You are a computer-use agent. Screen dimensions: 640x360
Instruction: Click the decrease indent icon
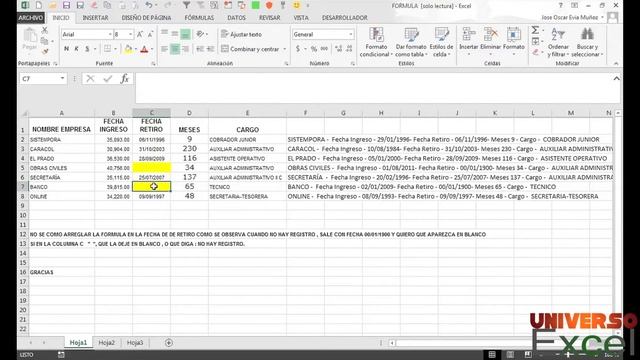(x=200, y=49)
